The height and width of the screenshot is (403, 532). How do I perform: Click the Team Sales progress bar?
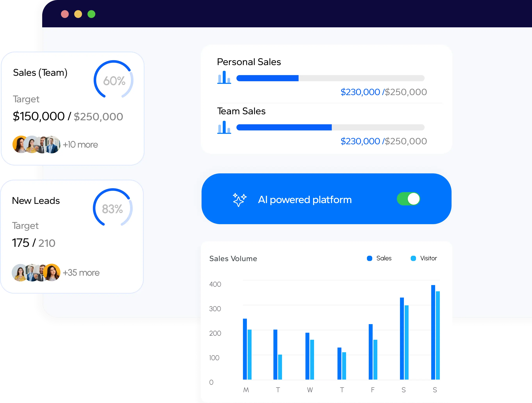pos(330,127)
